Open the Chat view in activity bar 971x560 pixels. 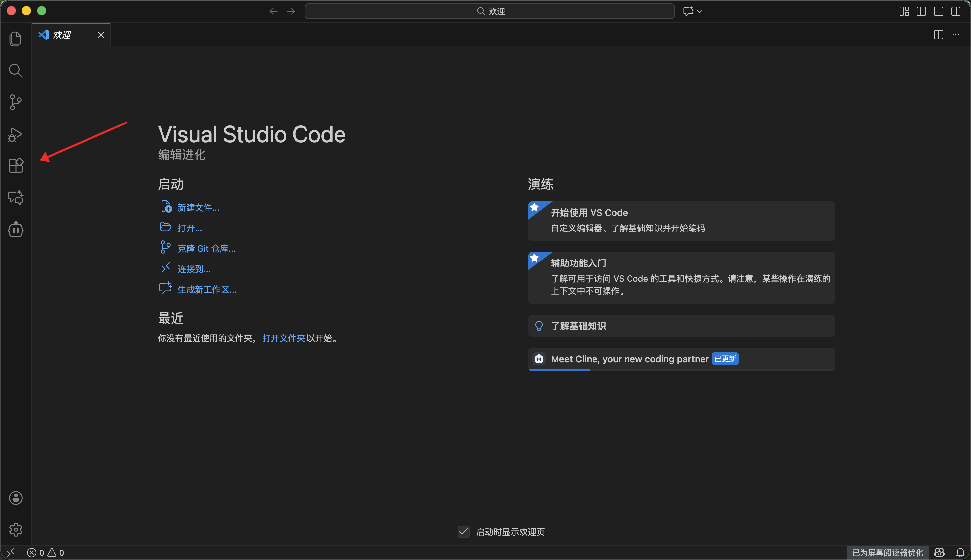(x=16, y=198)
